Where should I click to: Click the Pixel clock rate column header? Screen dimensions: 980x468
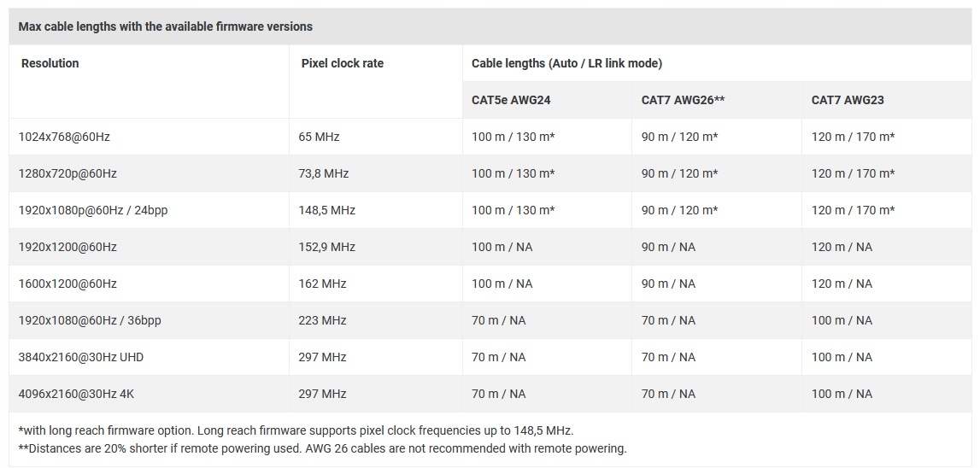[x=342, y=63]
